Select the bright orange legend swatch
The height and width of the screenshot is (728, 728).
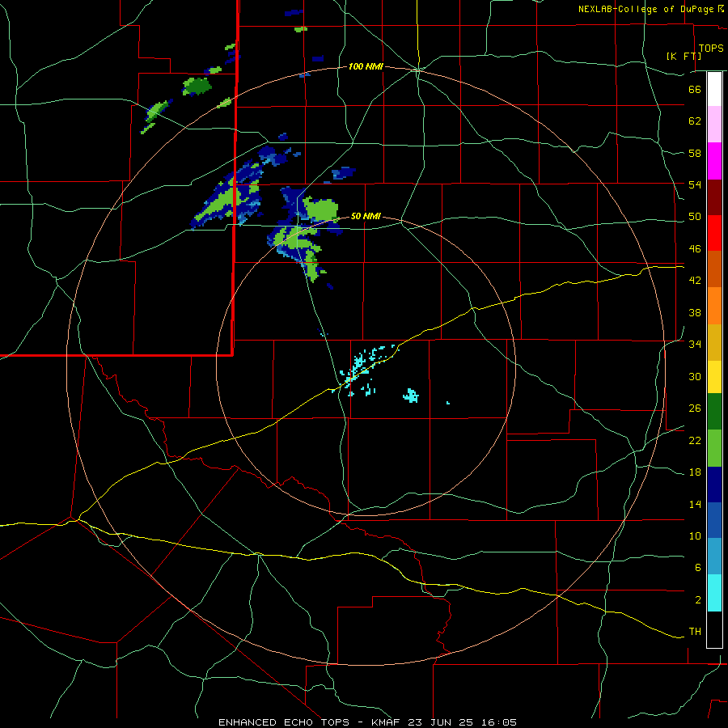(x=714, y=306)
